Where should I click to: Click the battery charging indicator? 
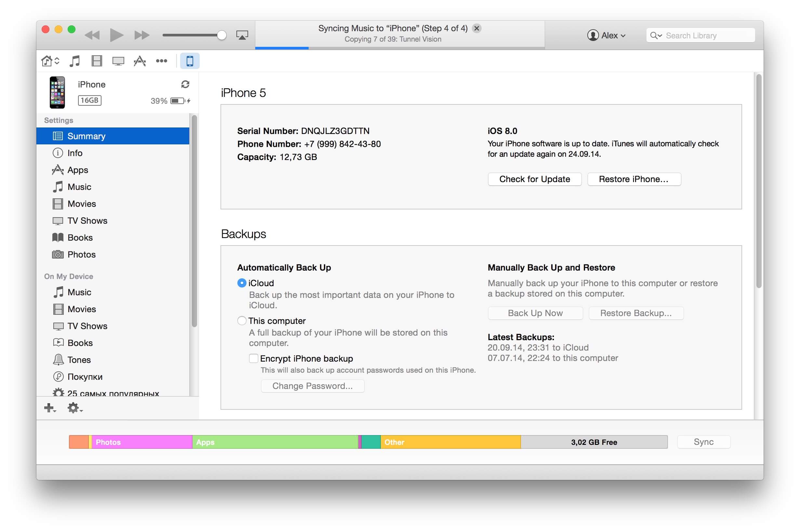pyautogui.click(x=180, y=101)
